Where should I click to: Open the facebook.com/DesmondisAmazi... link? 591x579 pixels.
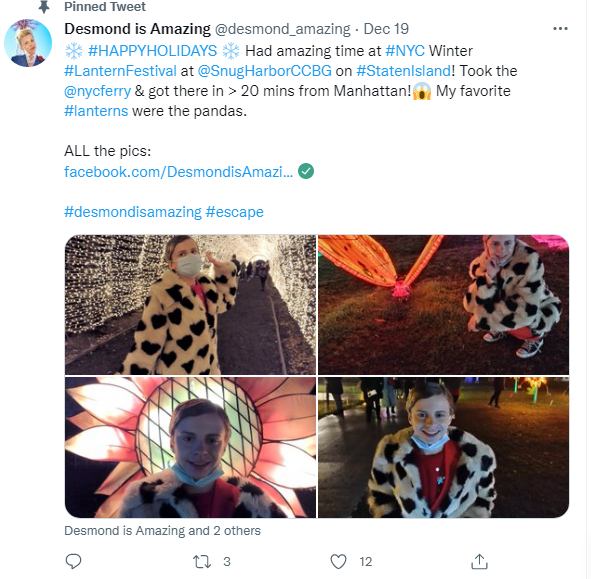178,172
